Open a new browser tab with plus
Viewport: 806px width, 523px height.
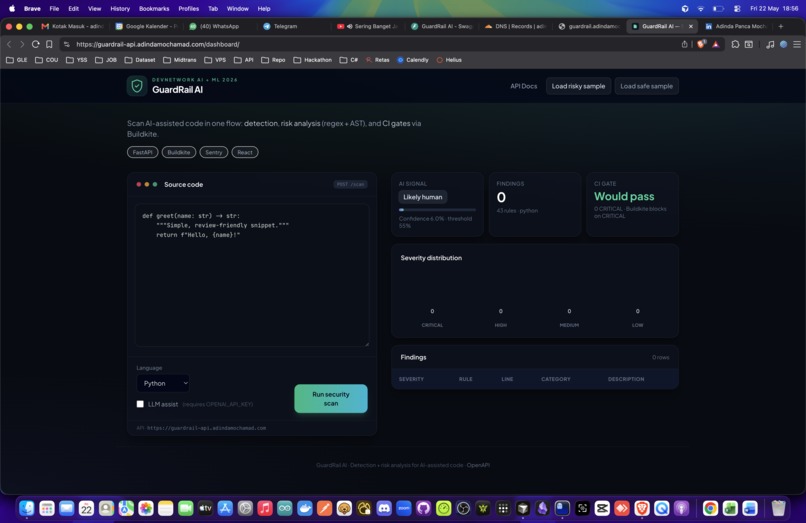point(781,26)
